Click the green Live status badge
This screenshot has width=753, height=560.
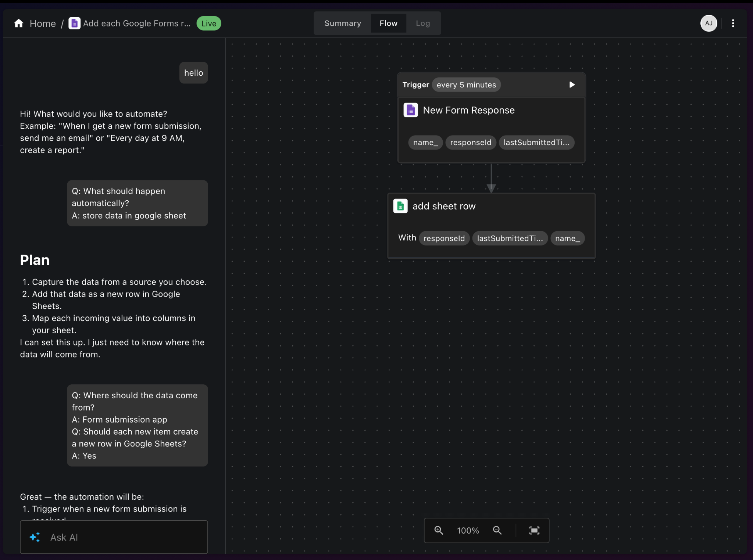[x=209, y=24]
